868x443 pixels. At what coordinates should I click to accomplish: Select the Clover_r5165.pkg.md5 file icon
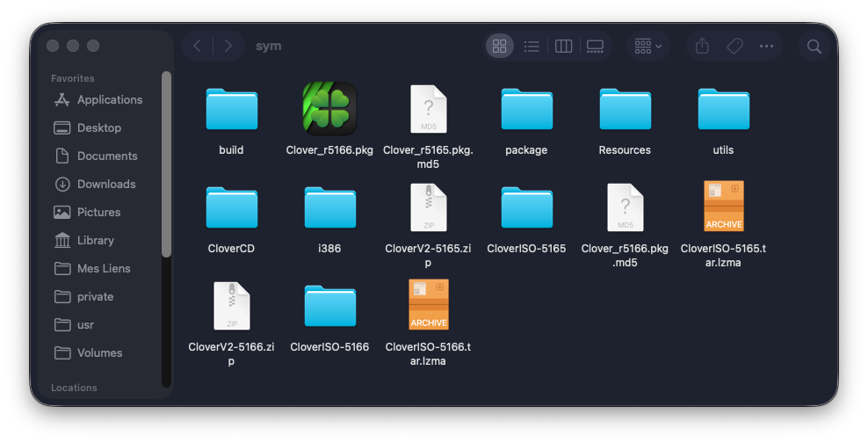pyautogui.click(x=428, y=108)
